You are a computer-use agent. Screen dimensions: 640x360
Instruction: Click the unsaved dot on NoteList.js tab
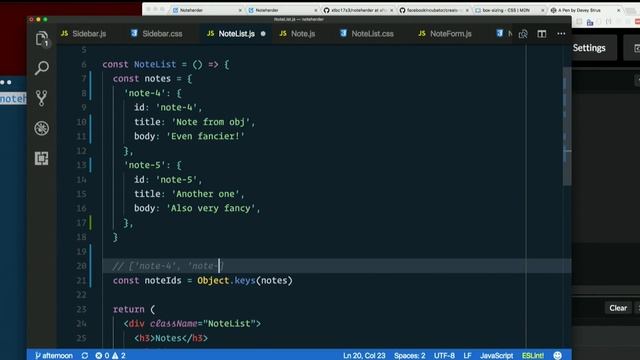tap(263, 34)
